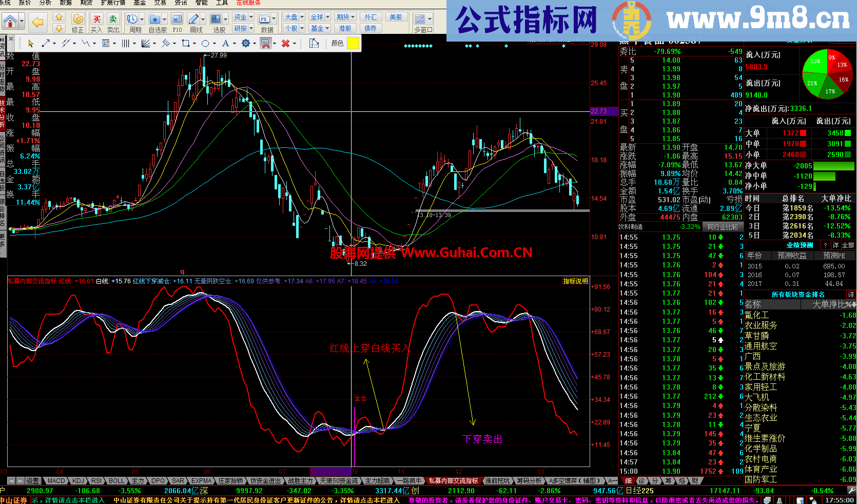857x504 pixels.
Task: Click the 外汇 button
Action: tap(371, 17)
